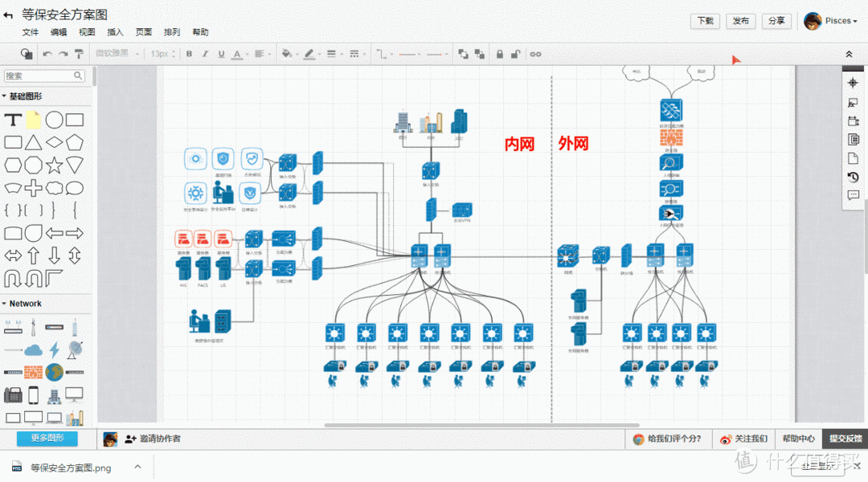Open the 插入 menu
Viewport: 868px width, 482px height.
click(x=115, y=32)
